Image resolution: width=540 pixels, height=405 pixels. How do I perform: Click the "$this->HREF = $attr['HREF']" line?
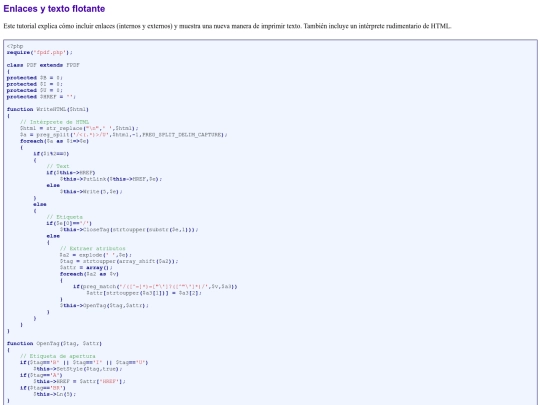80,381
